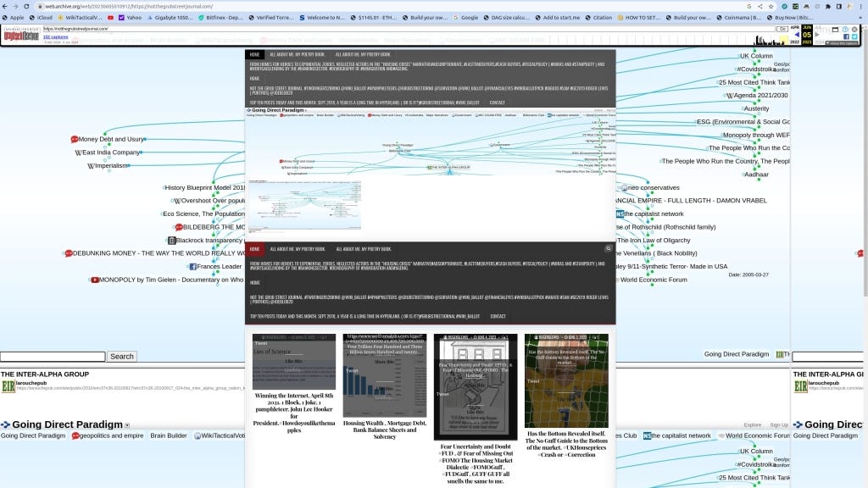
Task: Select the MONOPOLY by Tim Gielen video node
Action: (167, 280)
